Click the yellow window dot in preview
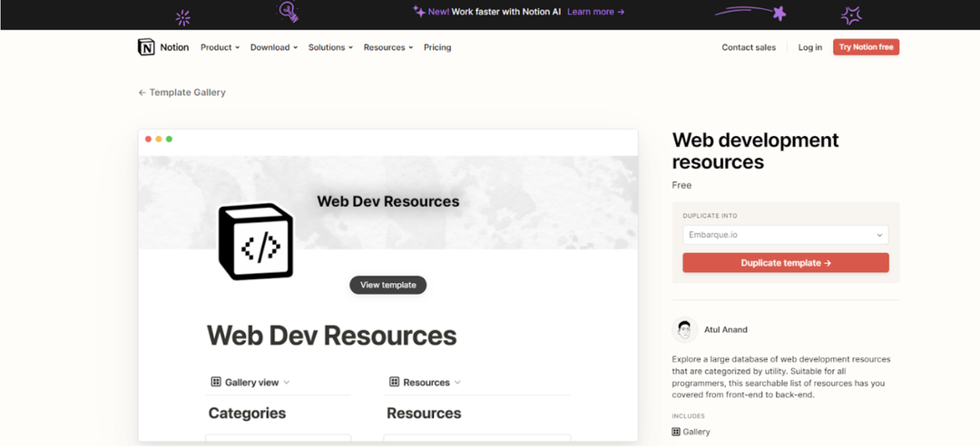980x448 pixels. click(x=159, y=139)
